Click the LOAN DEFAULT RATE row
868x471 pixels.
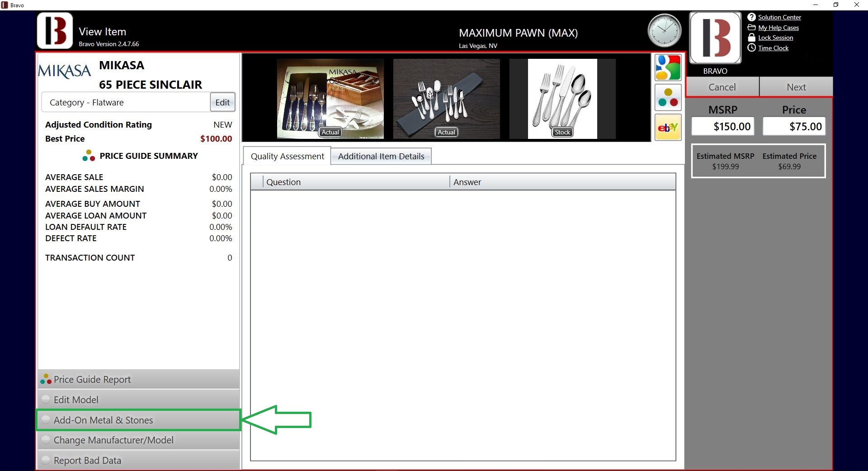coord(138,227)
